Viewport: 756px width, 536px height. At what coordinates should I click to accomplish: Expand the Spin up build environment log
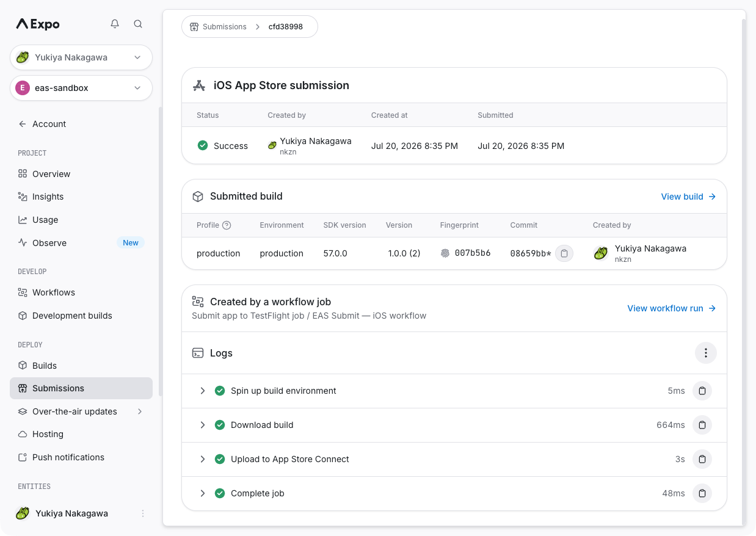203,391
